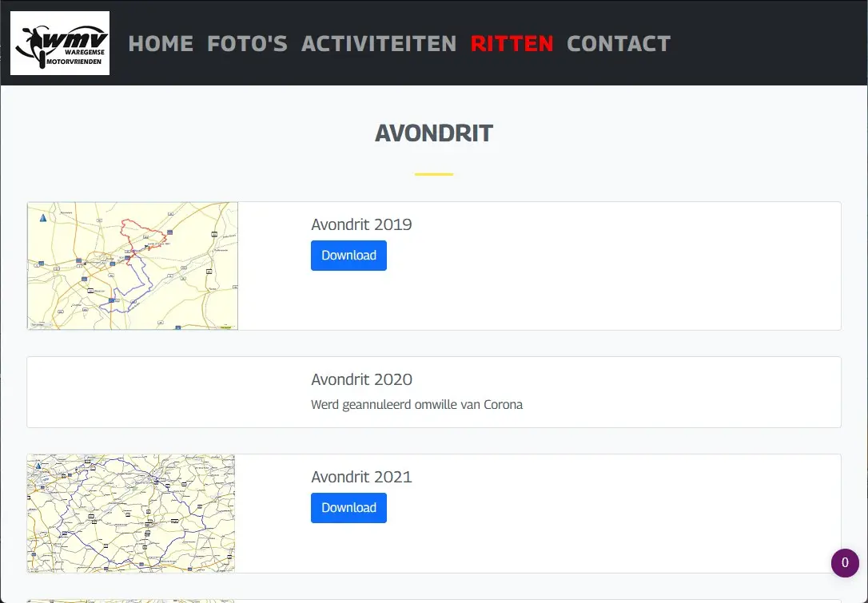
Task: Select the RITTEN navigation item
Action: (512, 44)
